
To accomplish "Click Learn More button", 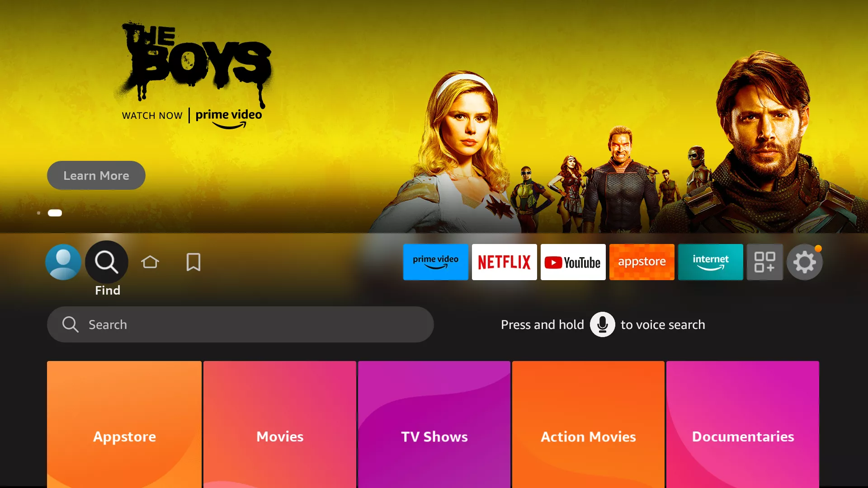I will (x=96, y=175).
